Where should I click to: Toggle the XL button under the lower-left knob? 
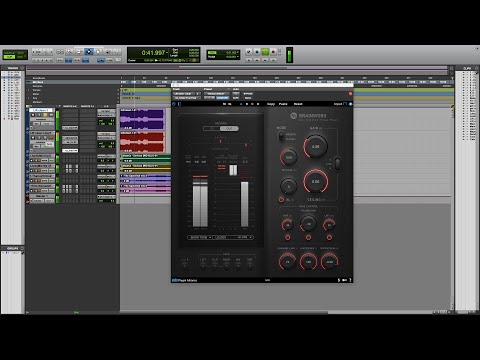tap(281, 200)
